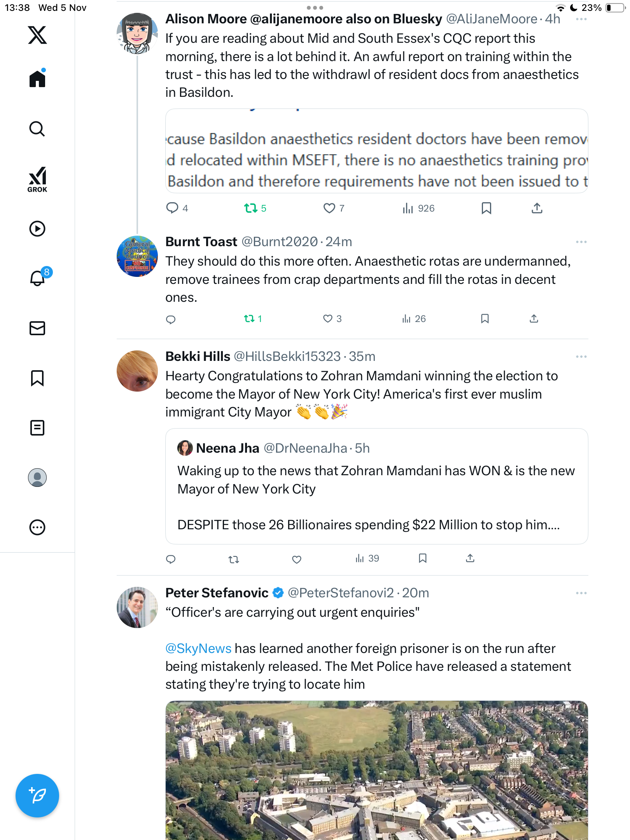Image resolution: width=630 pixels, height=840 pixels.
Task: Open the lists icon in sidebar
Action: point(37,428)
